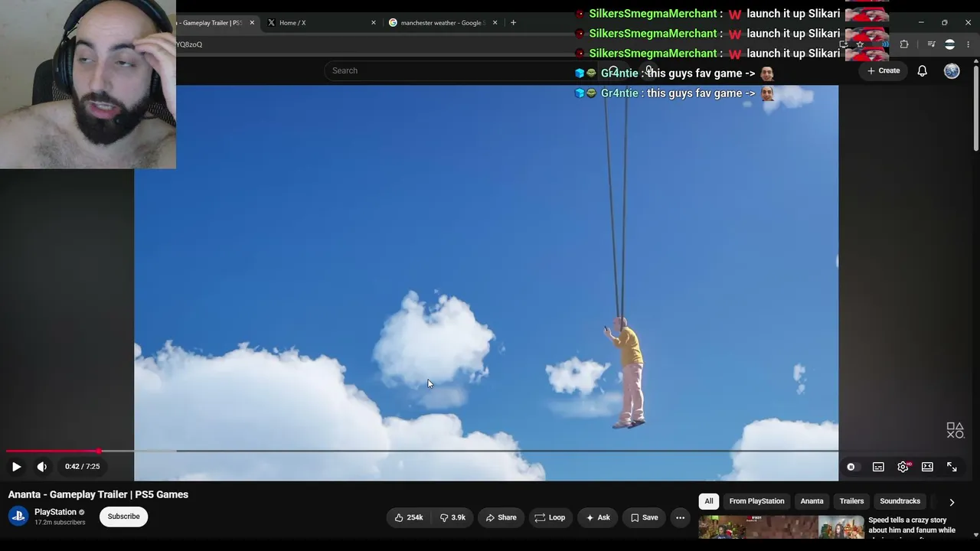Turn on subtitles/closed captions
Viewport: 980px width, 551px height.
coord(878,467)
